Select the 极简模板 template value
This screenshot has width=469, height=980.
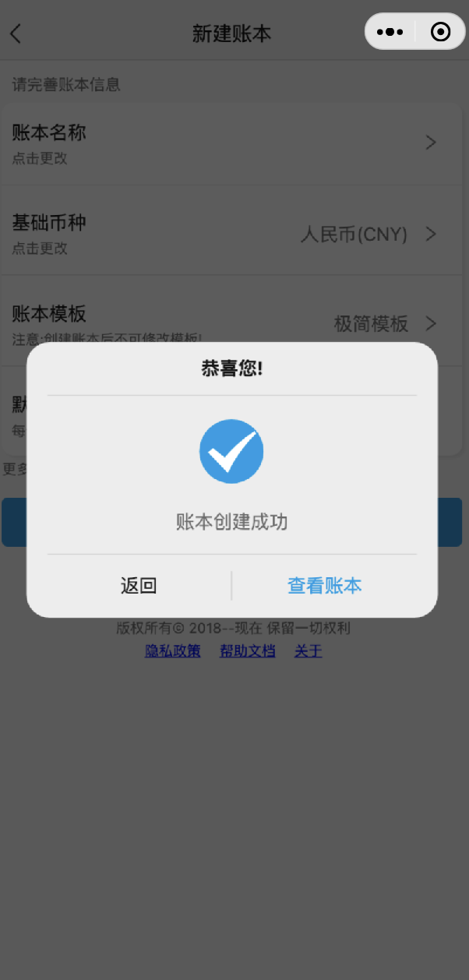click(x=371, y=324)
